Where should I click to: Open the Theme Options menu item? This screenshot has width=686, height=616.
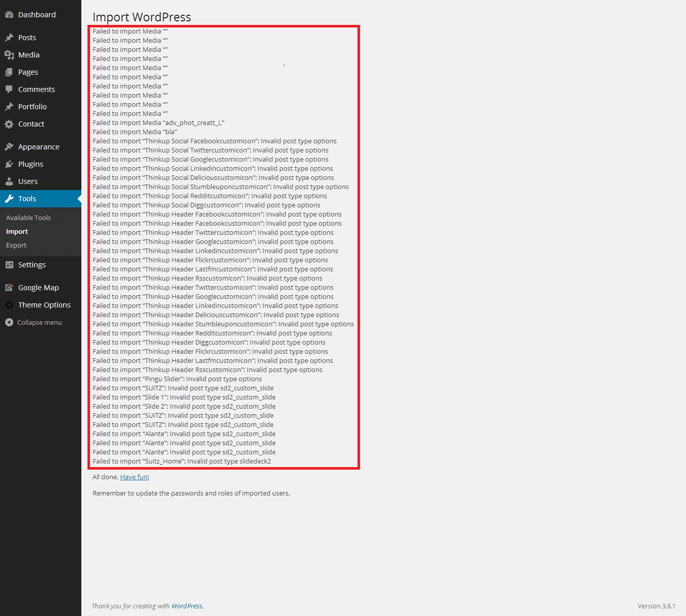click(x=41, y=305)
